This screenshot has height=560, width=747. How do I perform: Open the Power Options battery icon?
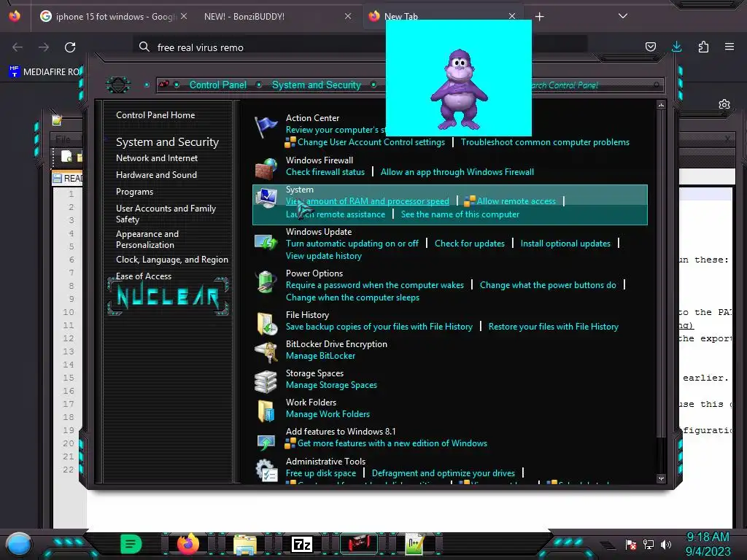(266, 281)
